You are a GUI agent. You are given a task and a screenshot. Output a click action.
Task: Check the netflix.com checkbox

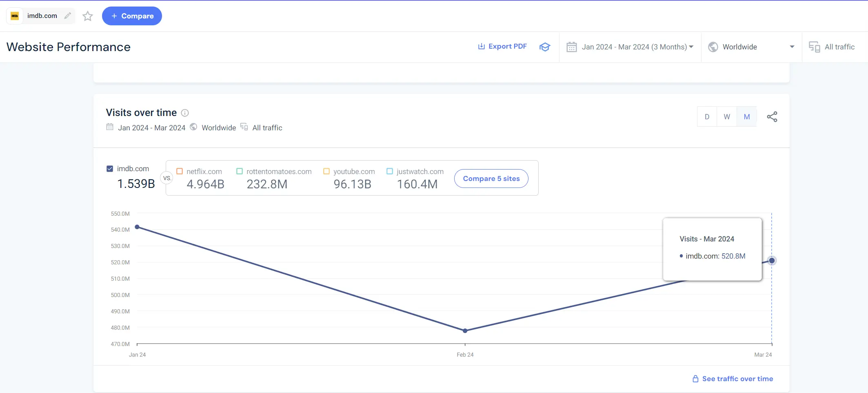pyautogui.click(x=180, y=171)
